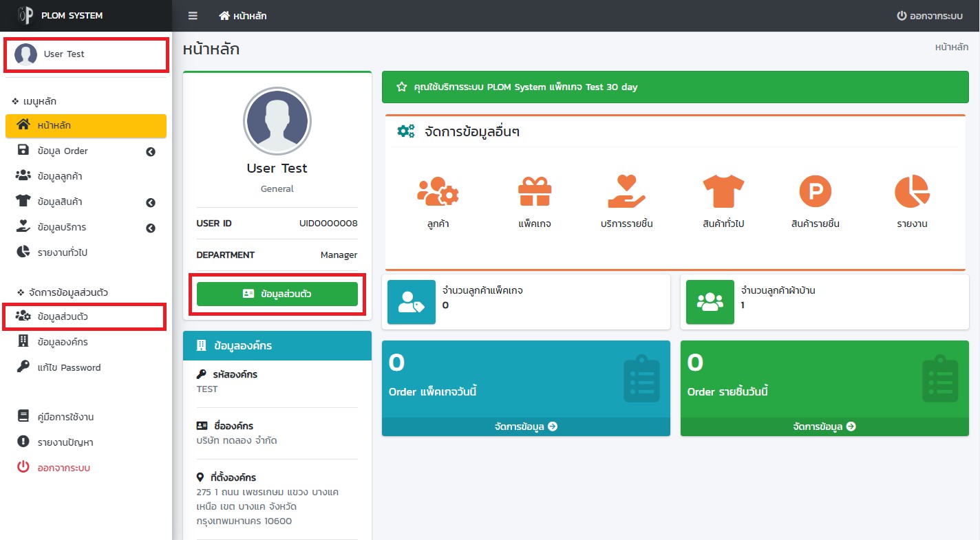This screenshot has width=980, height=540.
Task: Click the green ข้อมูลส่วนตัว profile button
Action: click(x=277, y=294)
